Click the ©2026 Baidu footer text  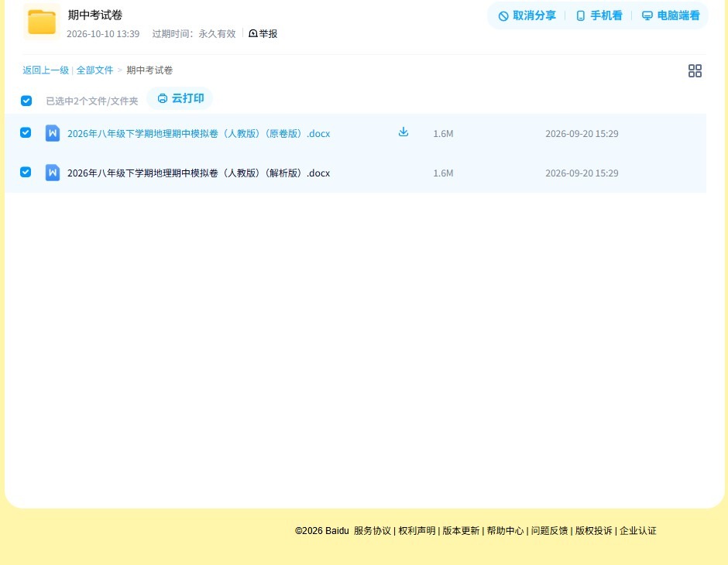(x=321, y=531)
